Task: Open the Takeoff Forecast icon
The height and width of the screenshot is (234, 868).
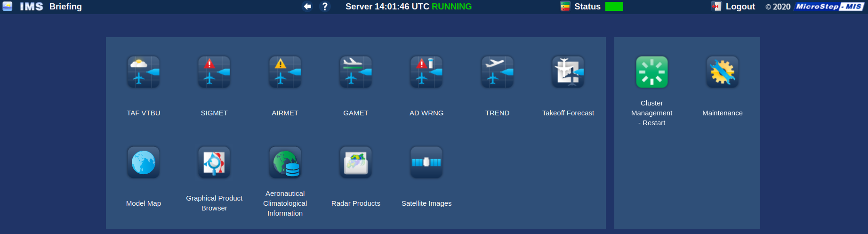Action: (x=568, y=72)
